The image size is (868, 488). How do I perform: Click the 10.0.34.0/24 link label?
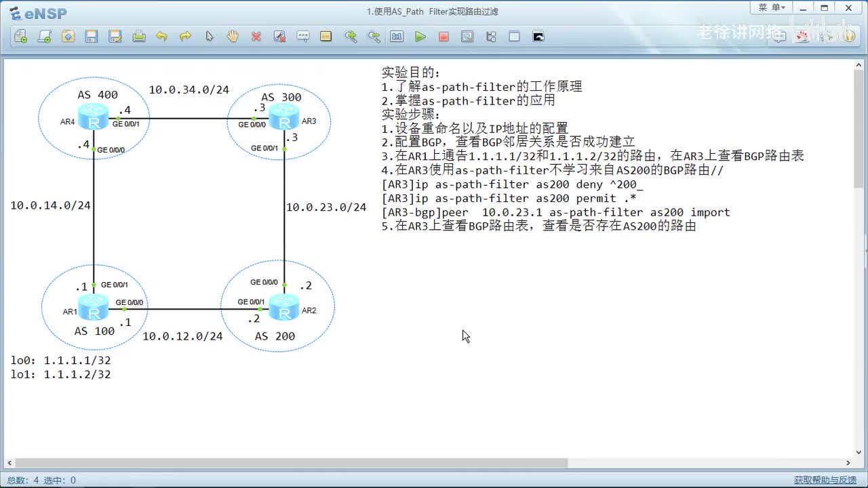pyautogui.click(x=189, y=89)
